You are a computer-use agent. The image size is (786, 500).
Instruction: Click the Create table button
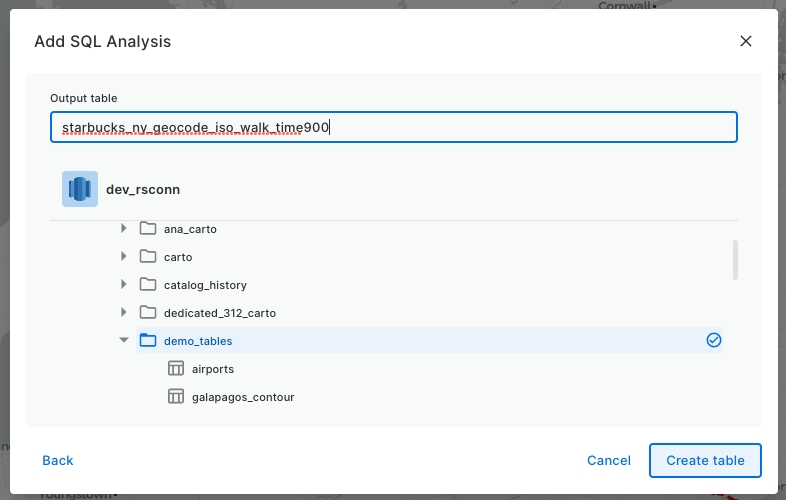tap(705, 460)
